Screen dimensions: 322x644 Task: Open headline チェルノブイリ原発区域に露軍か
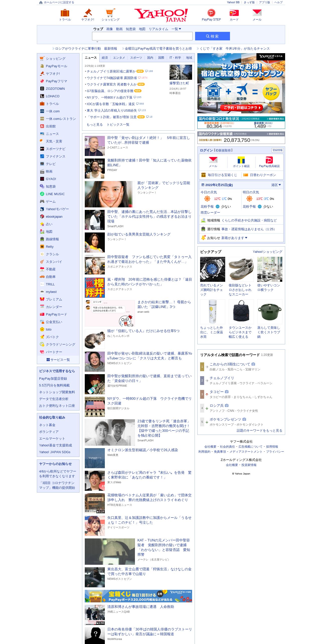[111, 71]
